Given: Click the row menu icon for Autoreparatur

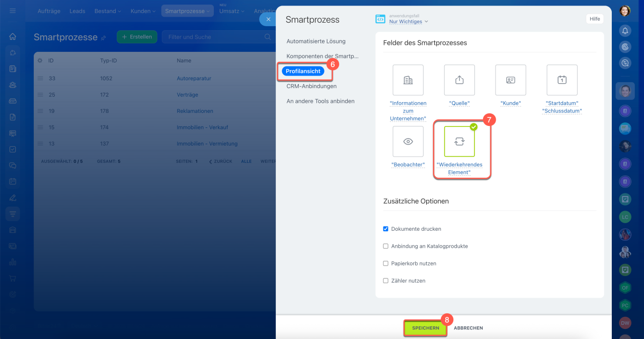Looking at the screenshot, I should [x=40, y=79].
